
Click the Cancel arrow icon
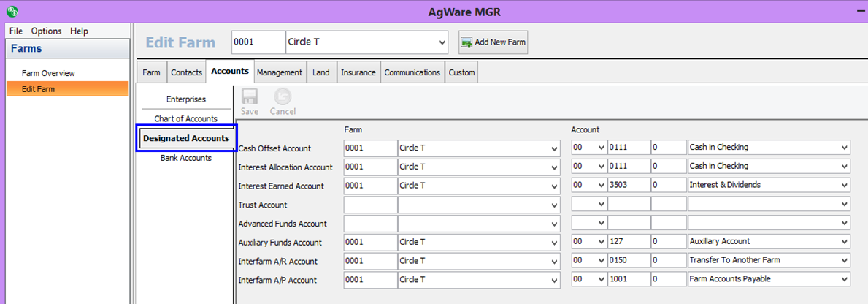coord(283,97)
